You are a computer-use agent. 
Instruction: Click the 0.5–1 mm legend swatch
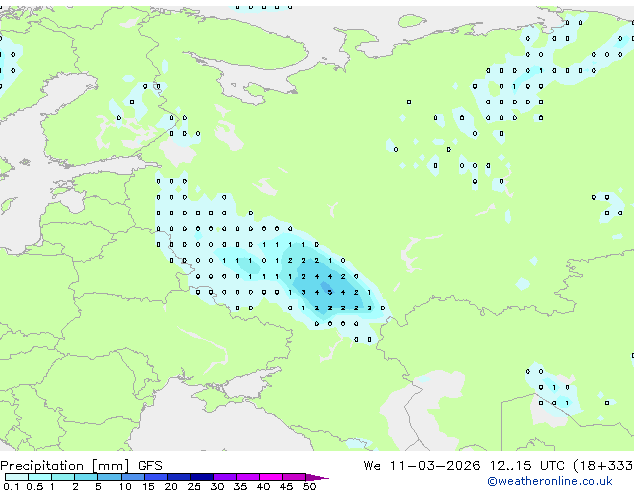[x=40, y=477]
